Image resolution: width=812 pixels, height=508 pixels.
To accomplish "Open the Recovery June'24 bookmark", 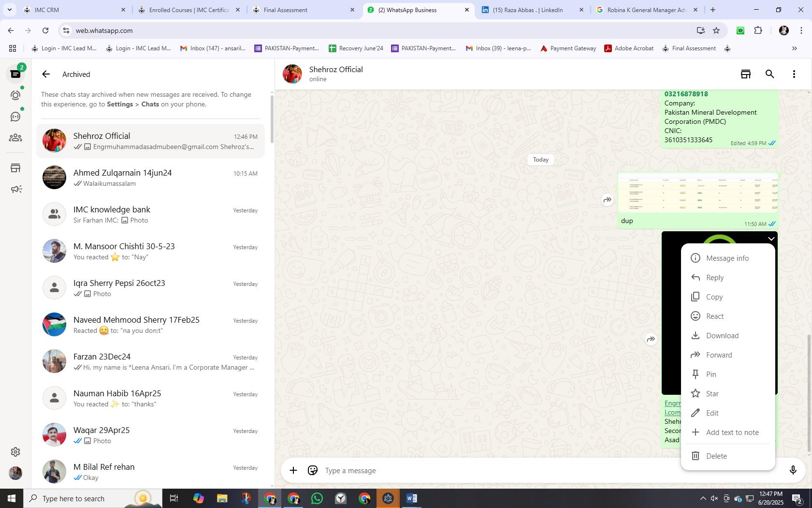I will [356, 48].
